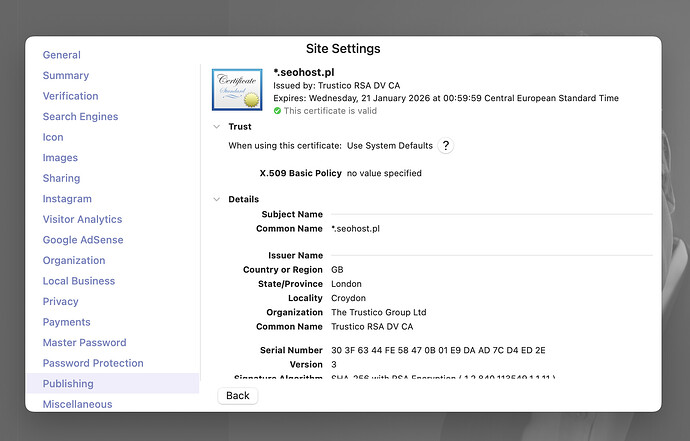The width and height of the screenshot is (690, 441).
Task: Open Miscellaneous settings
Action: click(x=77, y=404)
